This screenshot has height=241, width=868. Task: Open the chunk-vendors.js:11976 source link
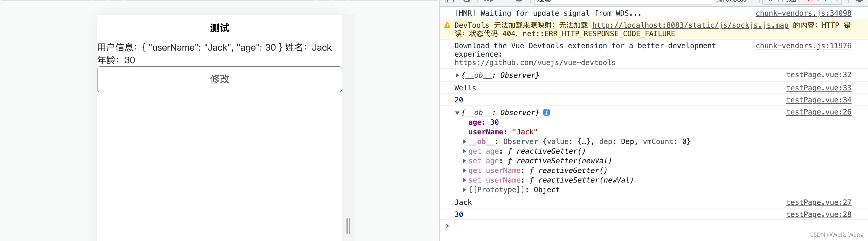pyautogui.click(x=803, y=46)
